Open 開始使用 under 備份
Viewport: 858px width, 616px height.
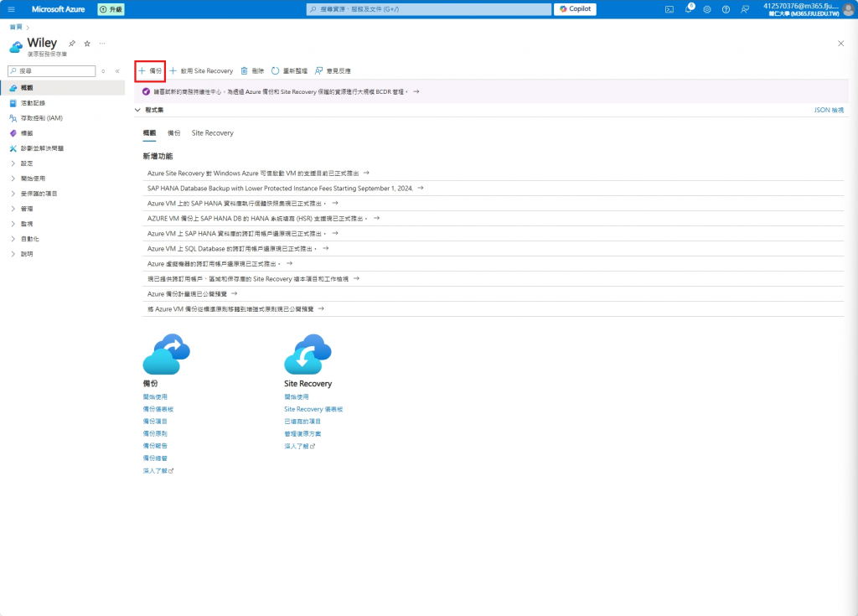pos(155,397)
